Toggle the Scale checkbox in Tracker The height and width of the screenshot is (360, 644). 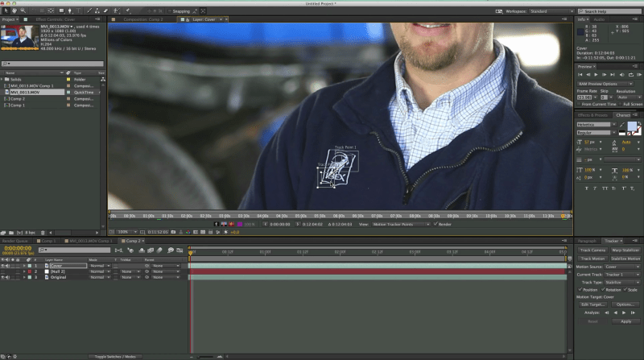coord(625,289)
